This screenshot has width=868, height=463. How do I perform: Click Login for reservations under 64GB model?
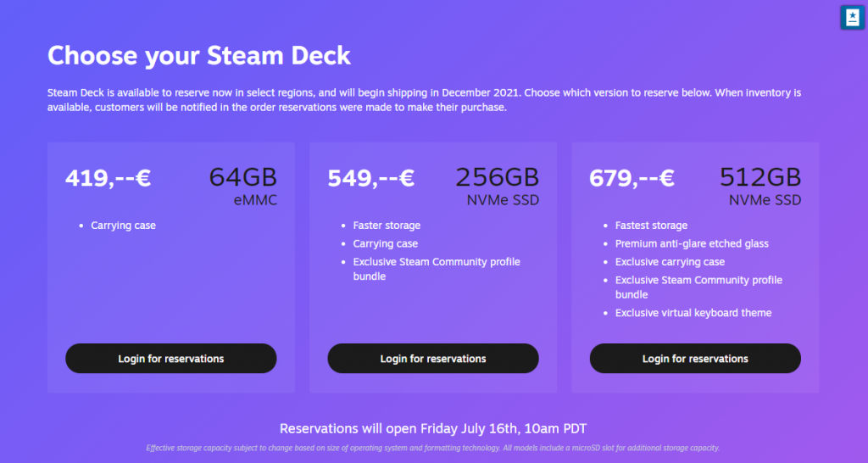coord(171,359)
